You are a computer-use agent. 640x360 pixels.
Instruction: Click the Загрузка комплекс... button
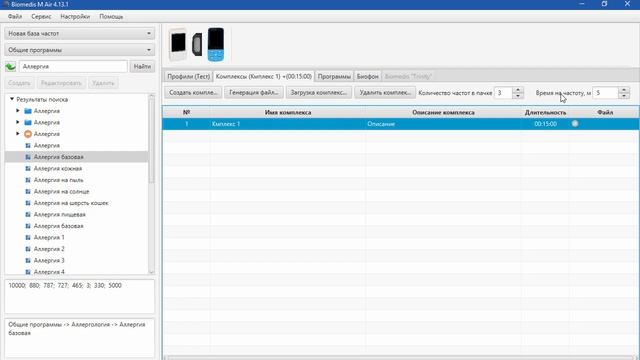318,93
